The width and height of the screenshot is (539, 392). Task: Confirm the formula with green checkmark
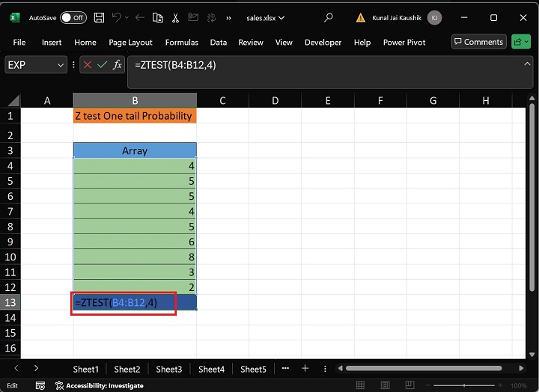click(102, 64)
